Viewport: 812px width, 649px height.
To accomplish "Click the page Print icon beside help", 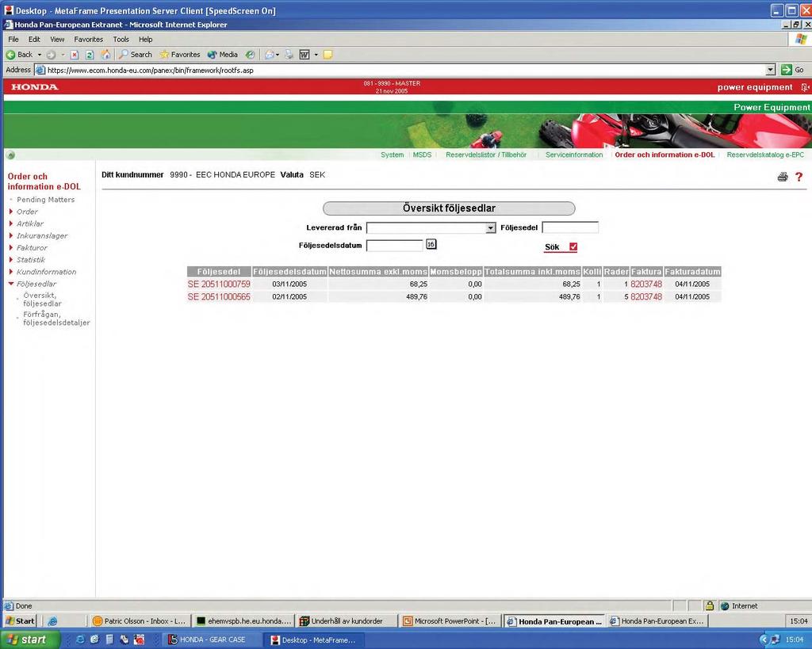I will 783,177.
